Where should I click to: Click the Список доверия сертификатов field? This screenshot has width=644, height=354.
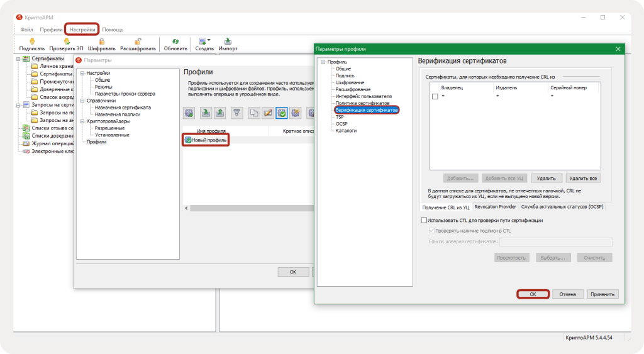(556, 241)
